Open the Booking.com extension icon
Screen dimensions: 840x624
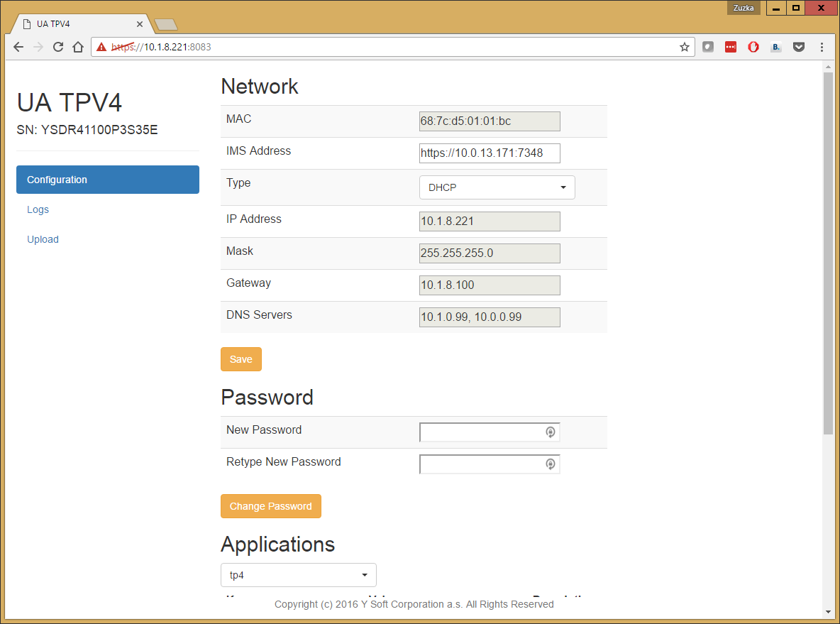tap(776, 47)
